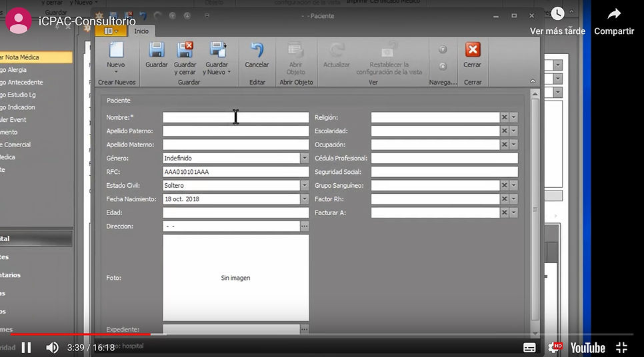Clear the Grupo Sanguíneo field with its X
This screenshot has height=357, width=644.
pos(505,185)
